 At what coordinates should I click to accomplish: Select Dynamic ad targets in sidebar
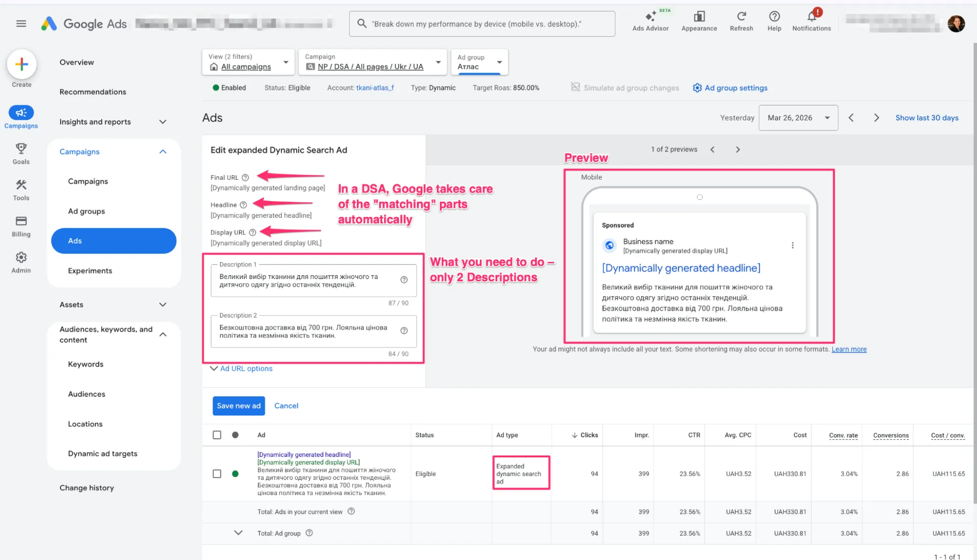click(x=103, y=453)
